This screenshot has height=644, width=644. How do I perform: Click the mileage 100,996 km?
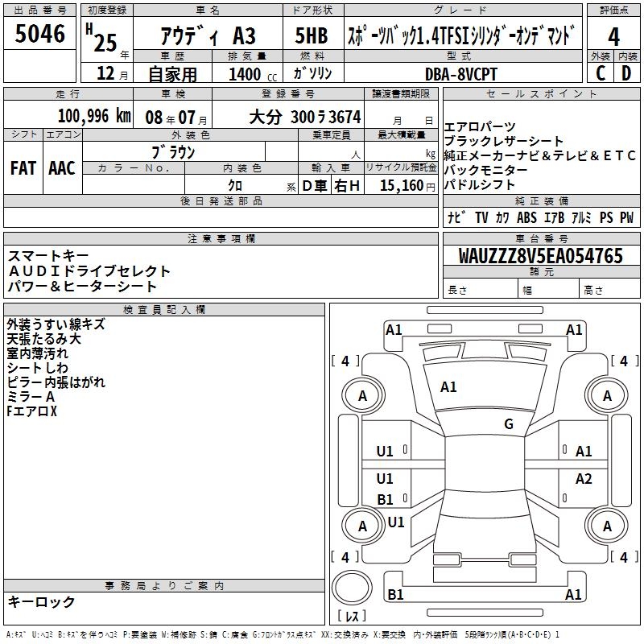(94, 116)
